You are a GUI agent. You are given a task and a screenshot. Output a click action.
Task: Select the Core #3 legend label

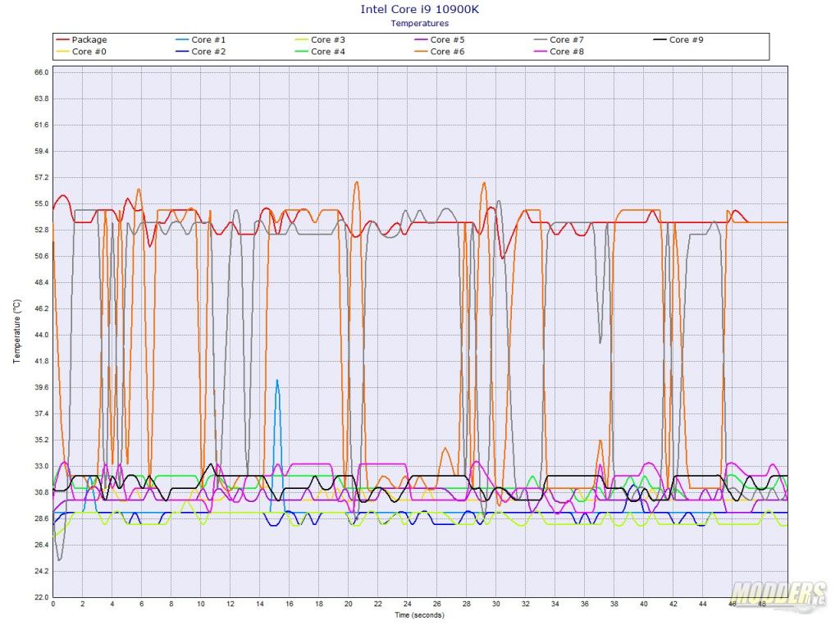[x=327, y=39]
